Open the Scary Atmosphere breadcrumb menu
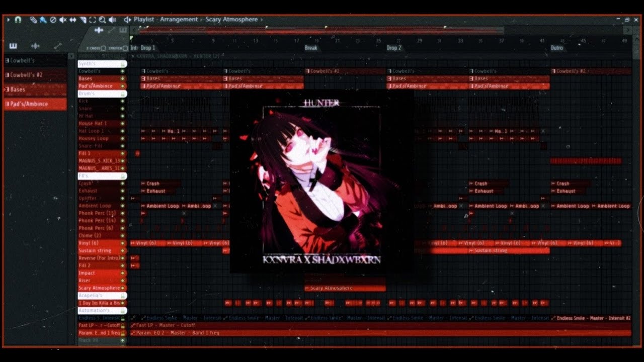 click(231, 20)
